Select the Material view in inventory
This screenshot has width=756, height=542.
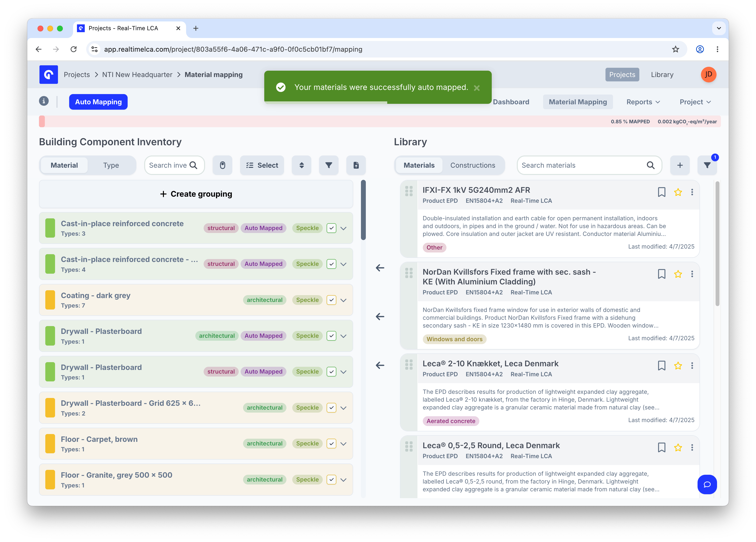[x=64, y=165]
